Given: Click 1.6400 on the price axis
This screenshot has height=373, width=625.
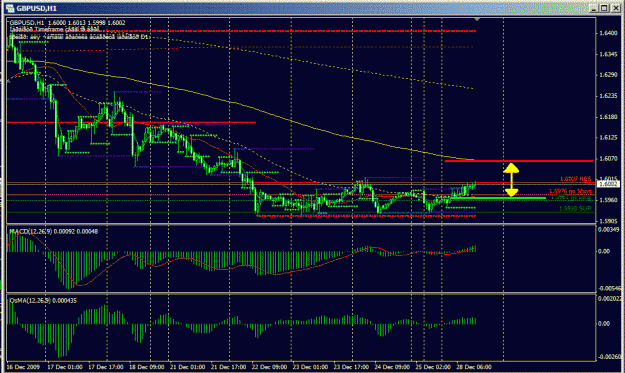Looking at the screenshot, I should point(608,33).
